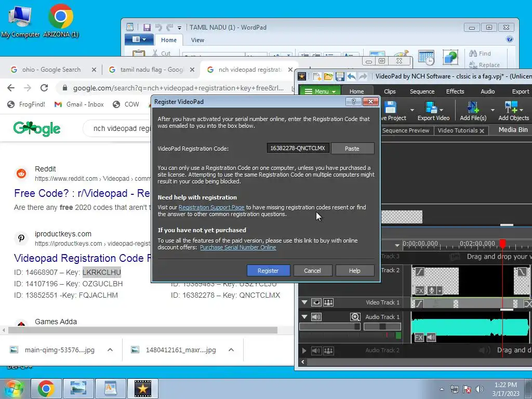Click the Cancel button in Register dialog
532x399 pixels.
click(x=312, y=270)
